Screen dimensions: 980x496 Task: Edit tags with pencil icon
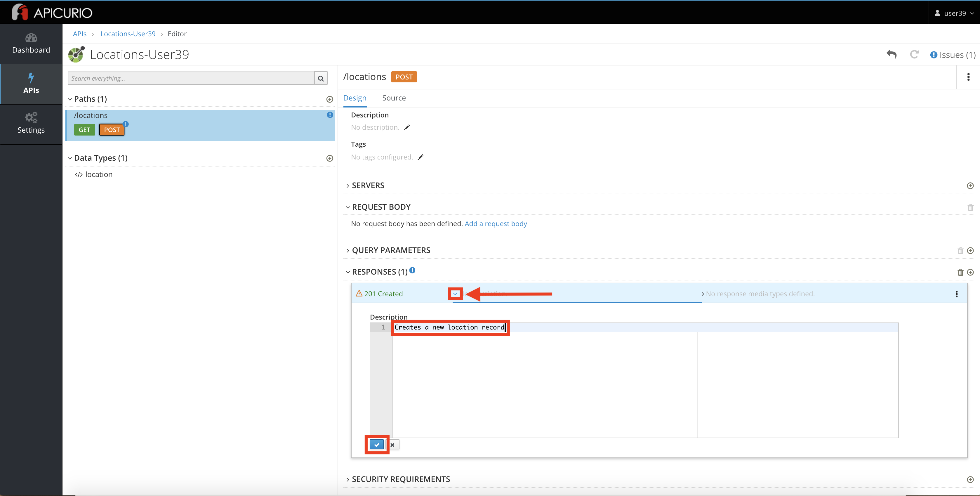click(421, 157)
